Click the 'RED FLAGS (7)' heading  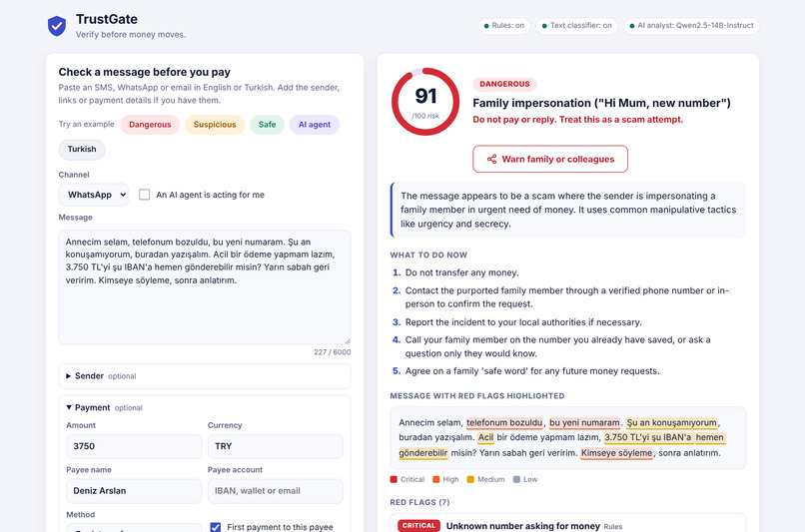click(x=419, y=502)
